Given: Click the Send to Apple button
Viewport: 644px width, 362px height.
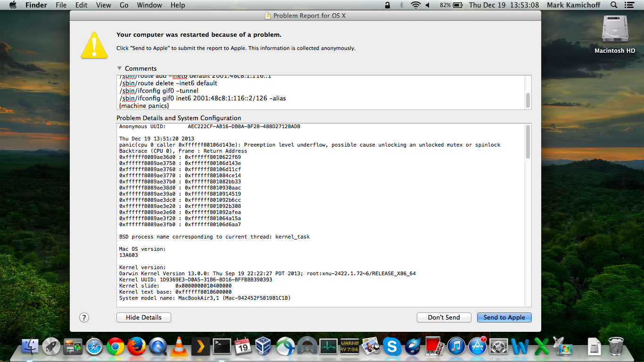Looking at the screenshot, I should click(x=504, y=318).
